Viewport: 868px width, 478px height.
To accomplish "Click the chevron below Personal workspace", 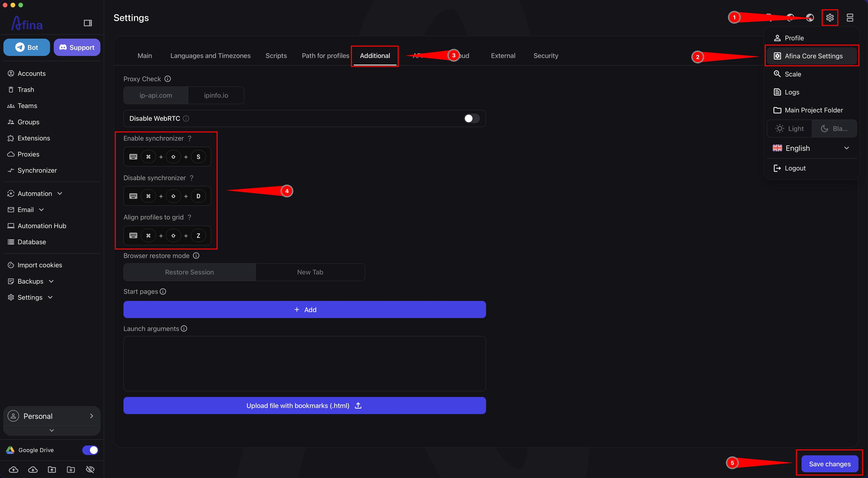I will pos(52,431).
